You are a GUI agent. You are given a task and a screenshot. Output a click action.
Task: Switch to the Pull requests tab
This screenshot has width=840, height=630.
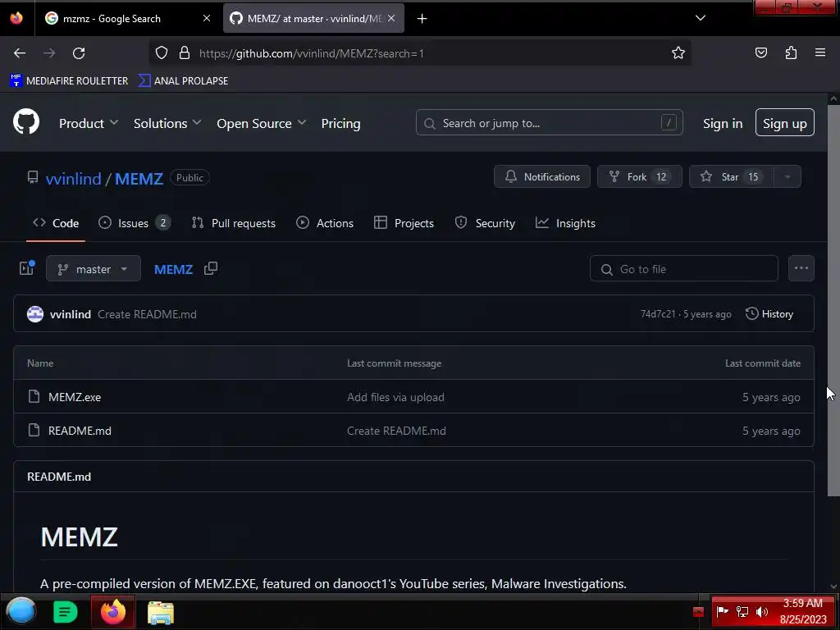pyautogui.click(x=234, y=223)
